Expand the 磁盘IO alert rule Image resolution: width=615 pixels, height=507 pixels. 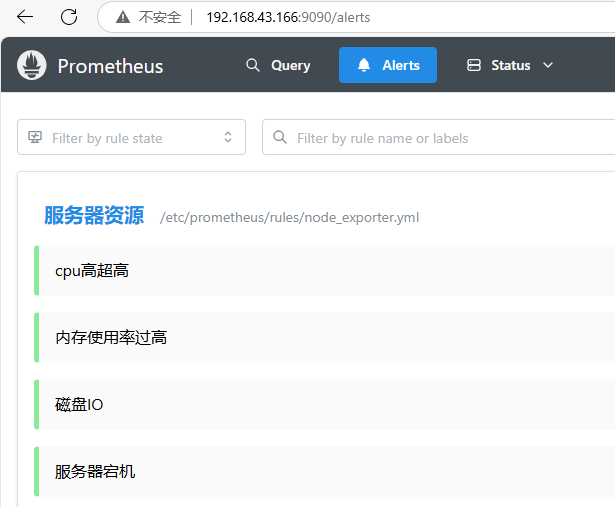point(324,405)
